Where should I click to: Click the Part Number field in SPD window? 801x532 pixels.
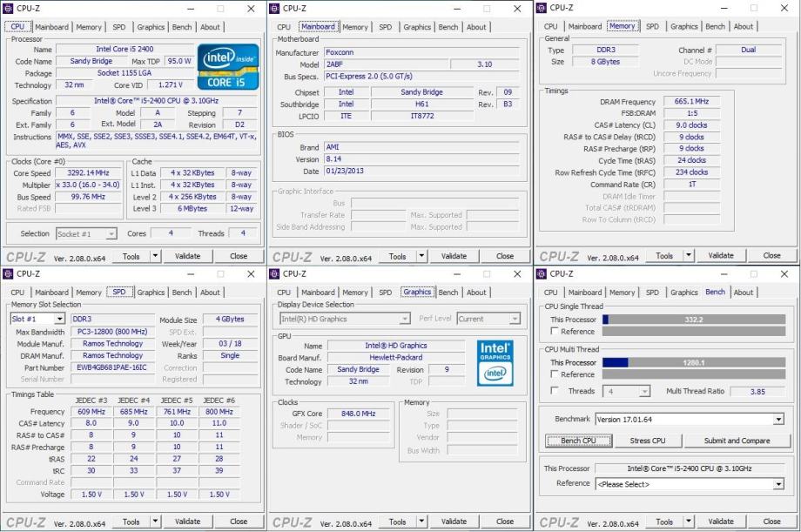[113, 367]
